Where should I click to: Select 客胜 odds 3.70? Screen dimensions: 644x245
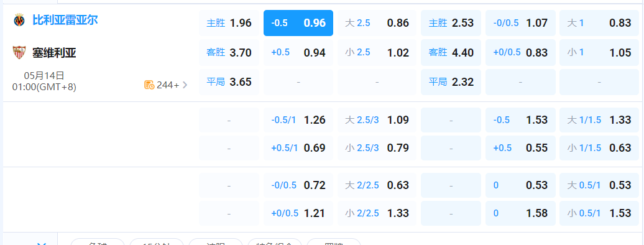[x=229, y=53]
